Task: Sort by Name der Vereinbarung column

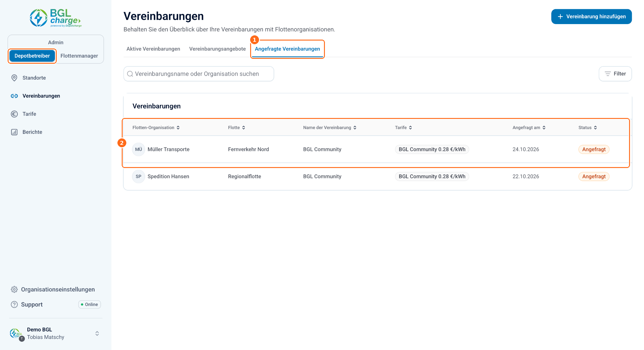Action: tap(330, 127)
